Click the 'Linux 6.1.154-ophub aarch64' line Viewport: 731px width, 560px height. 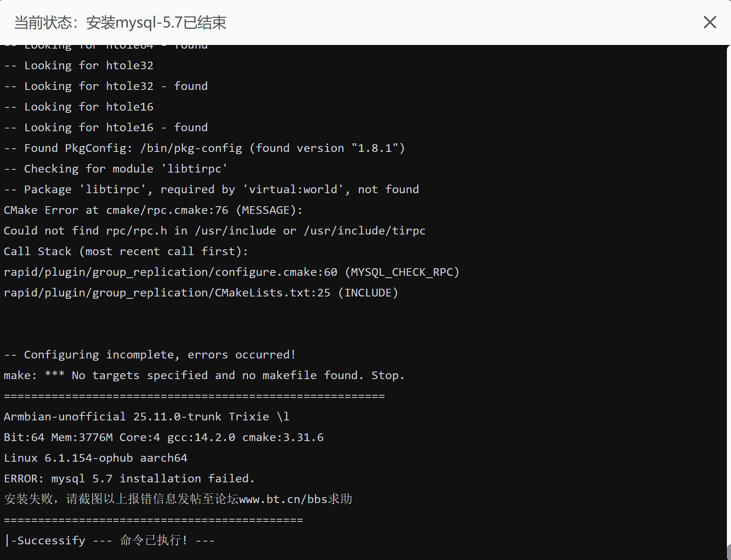(95, 458)
